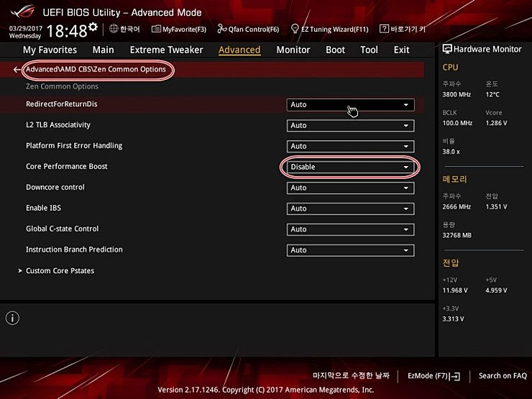The height and width of the screenshot is (399, 532).
Task: Open the 바로가기 키 hotkey help
Action: pyautogui.click(x=402, y=29)
